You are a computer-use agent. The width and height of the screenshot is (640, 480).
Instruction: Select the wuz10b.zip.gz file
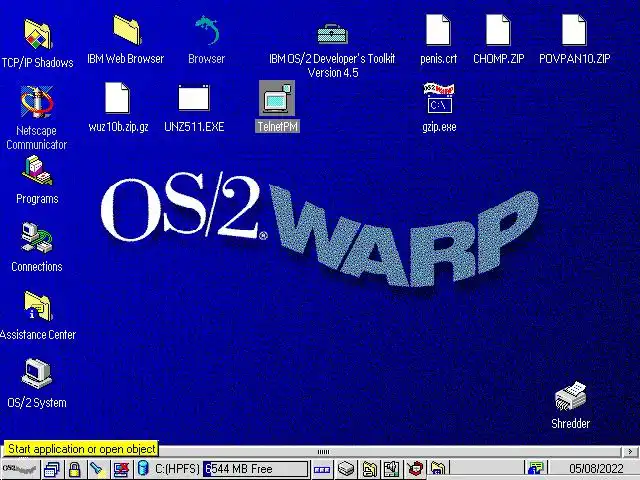(x=118, y=98)
